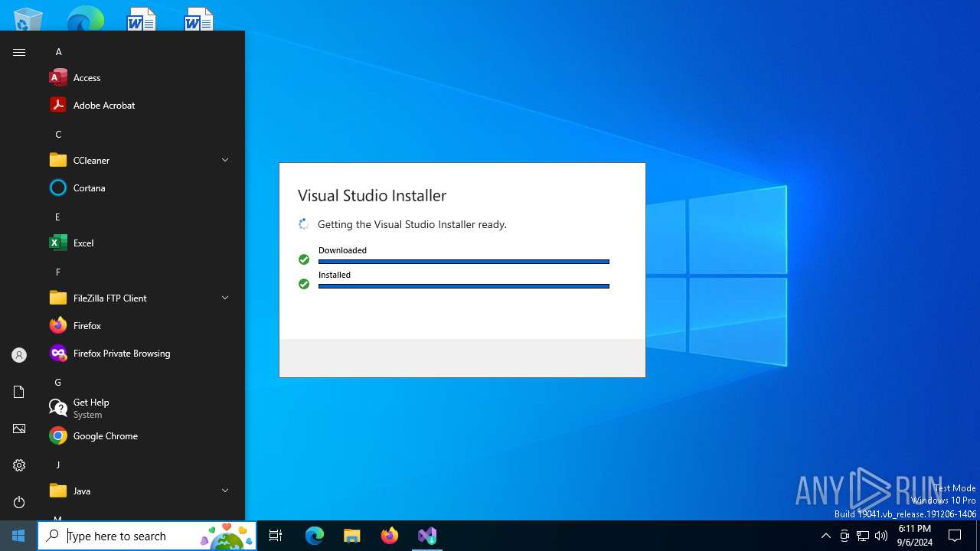
Task: Open the first Word document on desktop
Action: [x=142, y=19]
